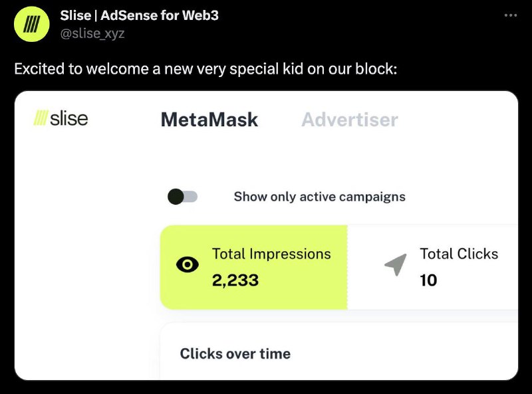Select the Total Impressions card
The image size is (532, 394).
254,267
